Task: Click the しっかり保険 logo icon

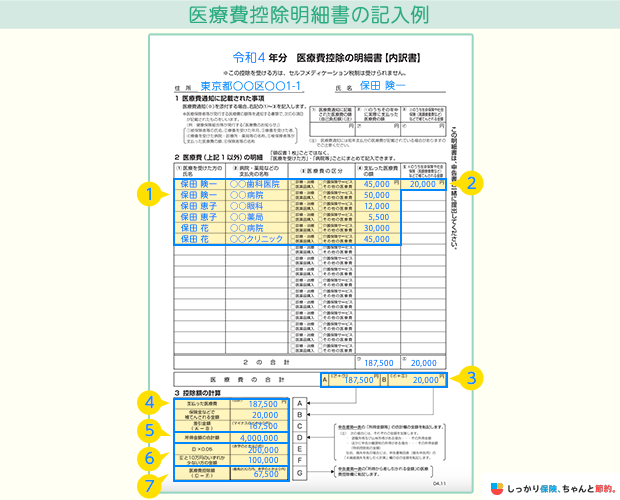Action: pyautogui.click(x=497, y=489)
